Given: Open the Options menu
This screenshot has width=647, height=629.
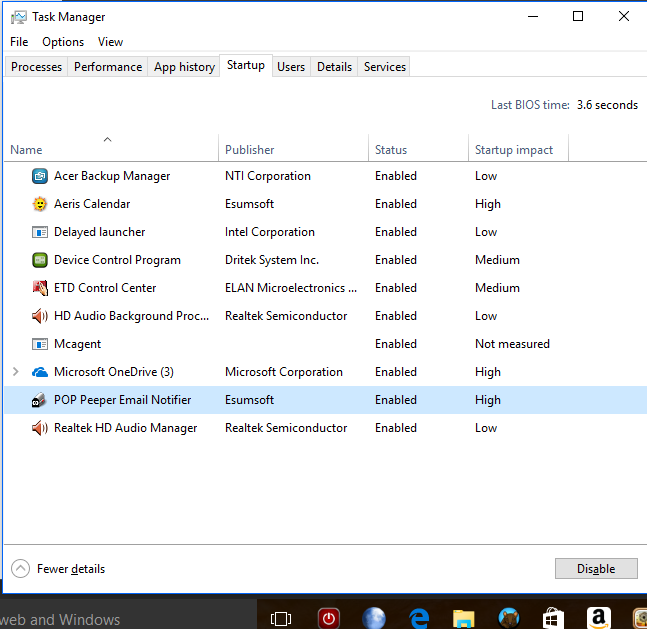Looking at the screenshot, I should click(x=63, y=42).
